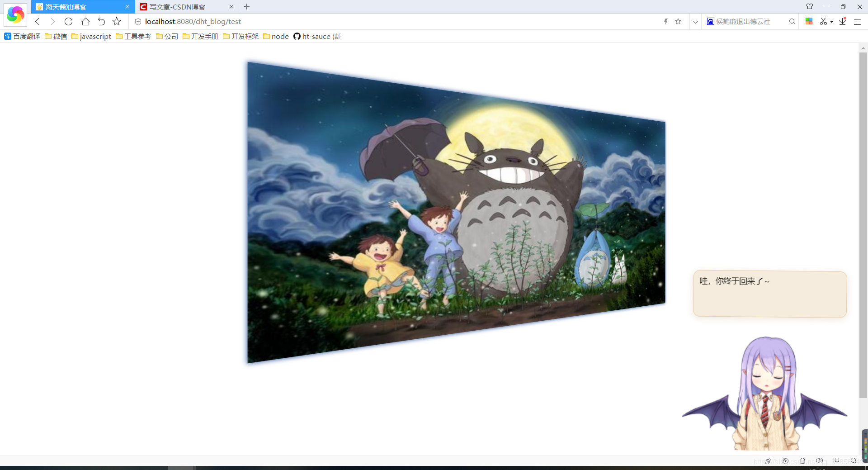Image resolution: width=868 pixels, height=470 pixels.
Task: Click the scissors screenshot tool
Action: (823, 21)
